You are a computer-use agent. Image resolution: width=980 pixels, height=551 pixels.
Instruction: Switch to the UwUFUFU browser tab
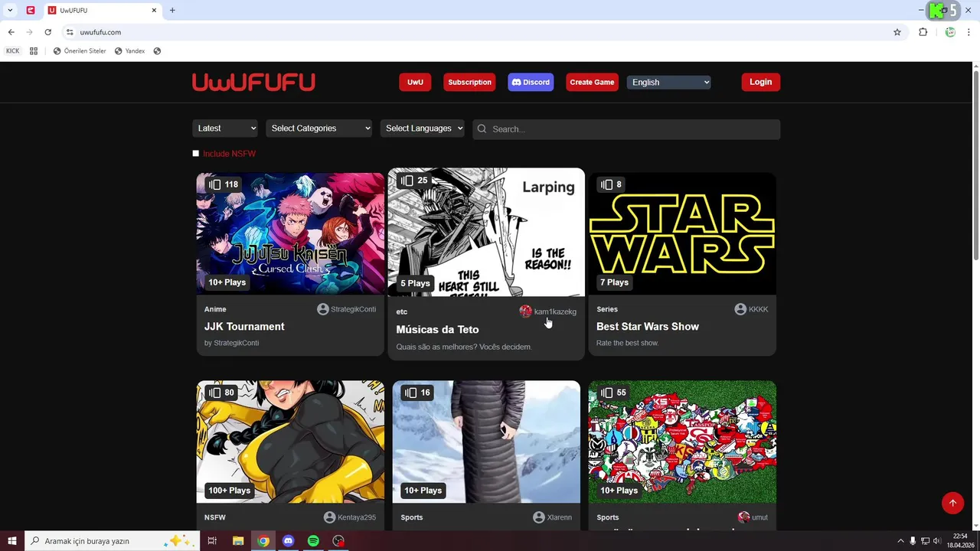[101, 11]
